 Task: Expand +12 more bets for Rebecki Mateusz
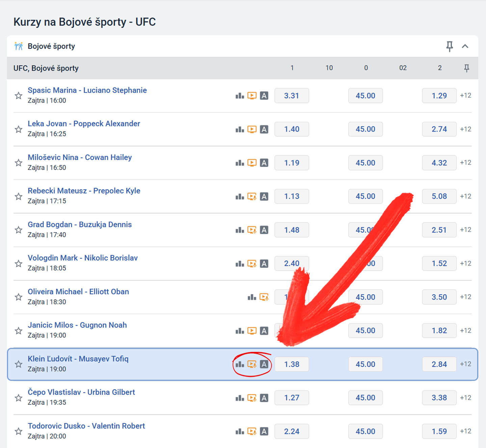pos(466,196)
